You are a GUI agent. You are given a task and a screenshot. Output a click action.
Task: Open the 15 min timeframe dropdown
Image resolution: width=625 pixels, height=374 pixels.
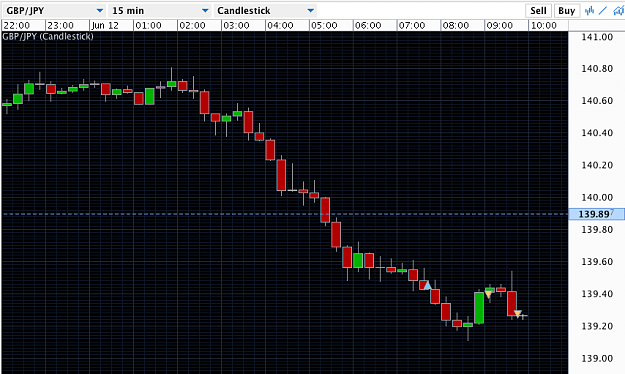point(160,11)
